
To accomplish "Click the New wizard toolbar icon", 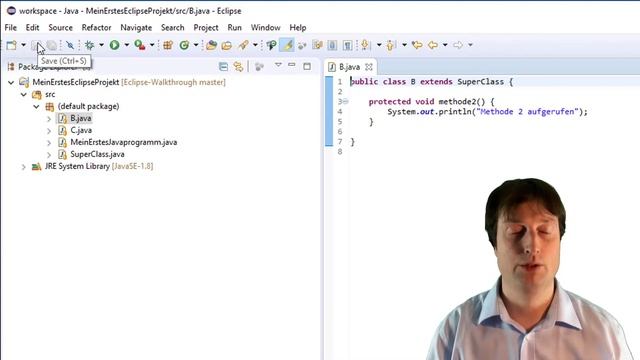I will (x=11, y=45).
